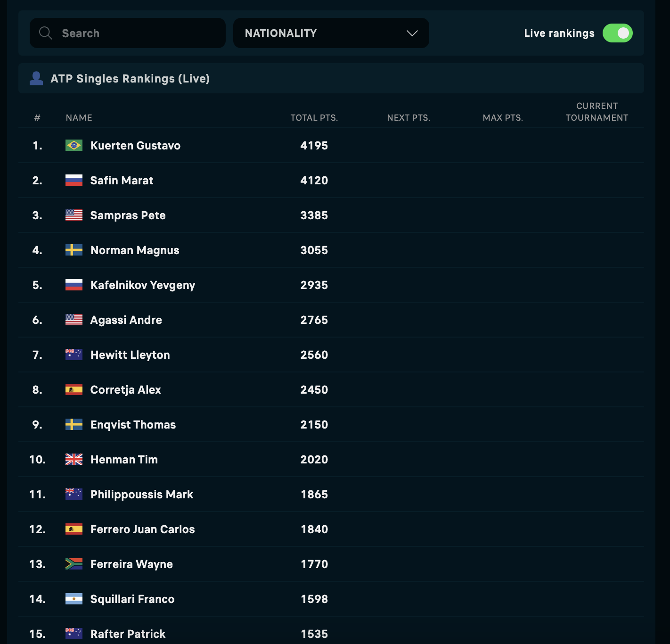Click Sampras's total points 3385

(314, 215)
